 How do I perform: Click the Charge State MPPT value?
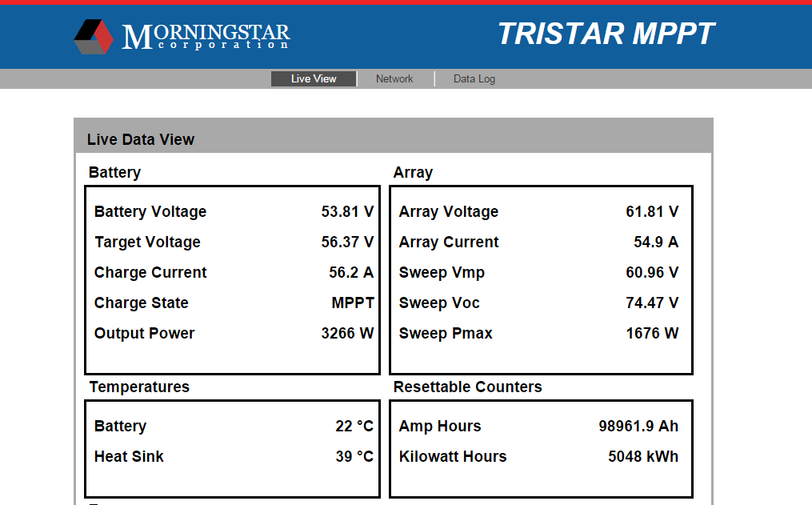(x=353, y=303)
